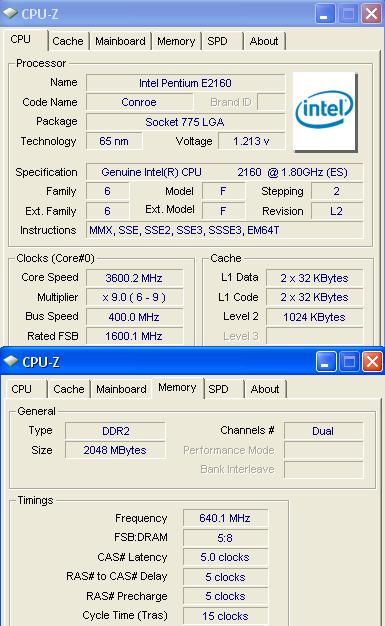
Task: Click the Intel logo in the Processor section
Action: (x=324, y=111)
